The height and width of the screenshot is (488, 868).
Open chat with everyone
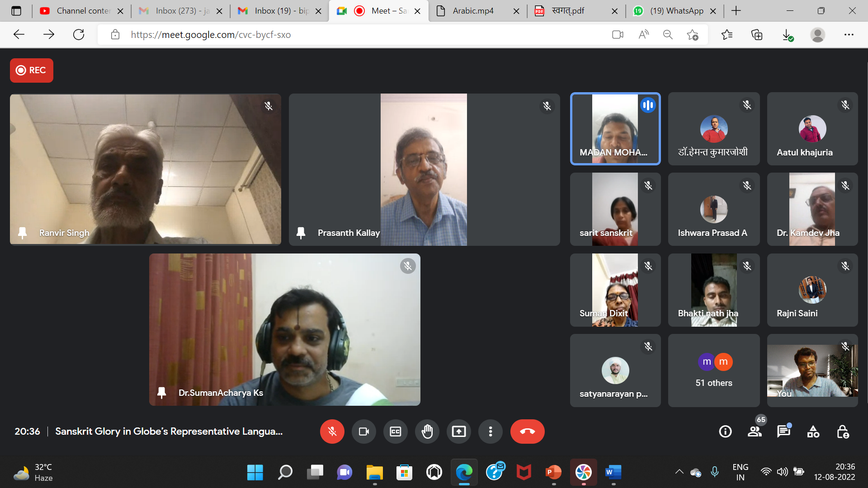click(x=783, y=432)
